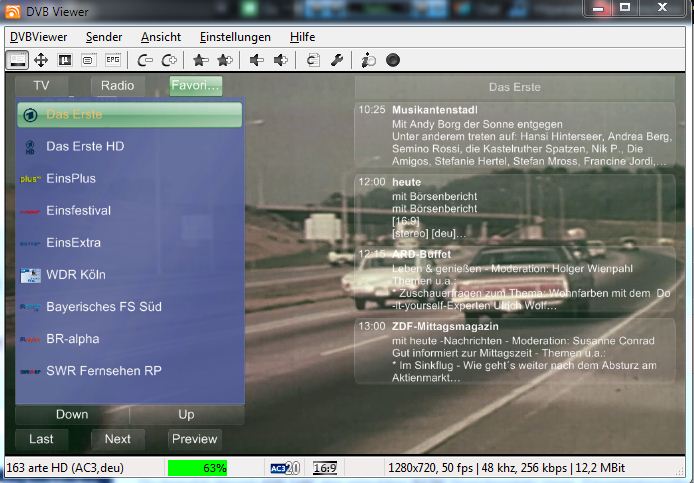The image size is (694, 483).
Task: Click the AC3 2.0 audio status icon
Action: (x=285, y=468)
